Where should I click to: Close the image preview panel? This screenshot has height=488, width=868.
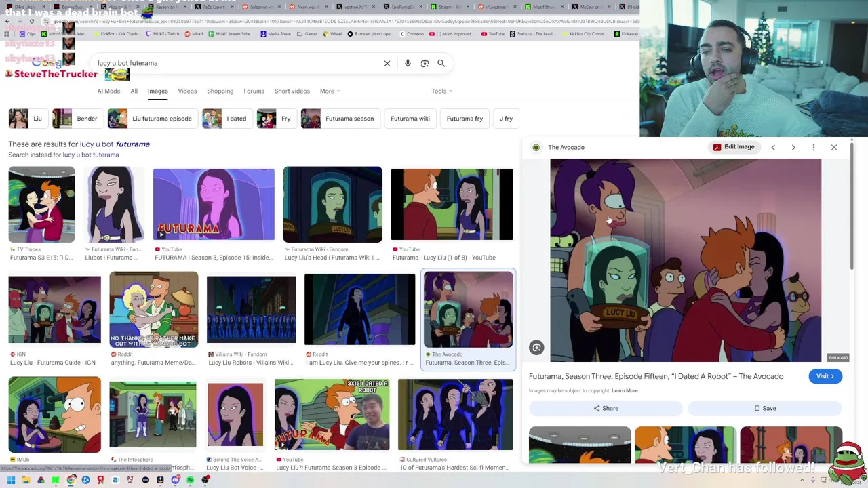[x=834, y=147]
